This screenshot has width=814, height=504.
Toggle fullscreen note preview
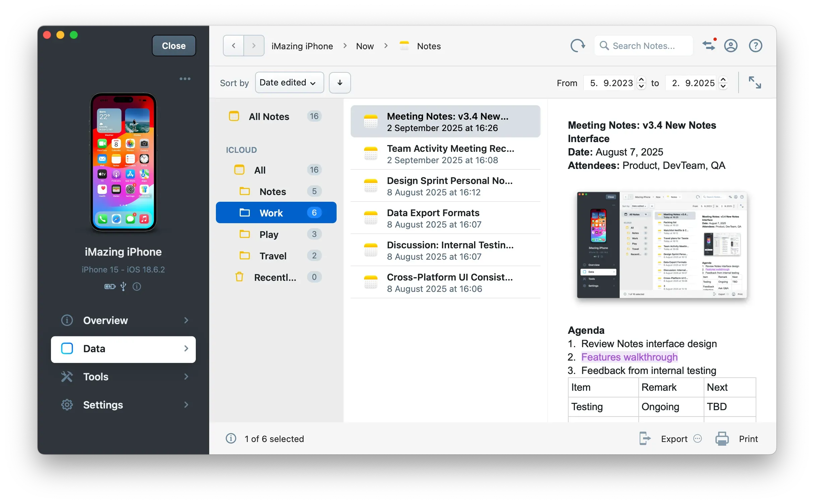coord(755,82)
